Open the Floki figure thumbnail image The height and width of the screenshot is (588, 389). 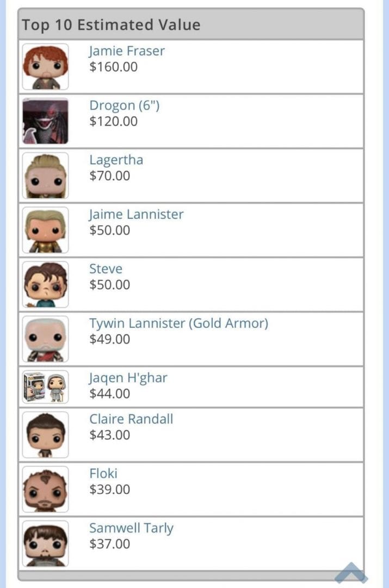[x=45, y=489]
